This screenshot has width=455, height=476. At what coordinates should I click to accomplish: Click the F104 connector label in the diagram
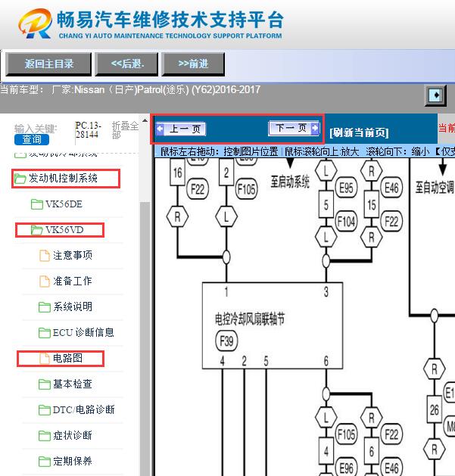click(346, 221)
